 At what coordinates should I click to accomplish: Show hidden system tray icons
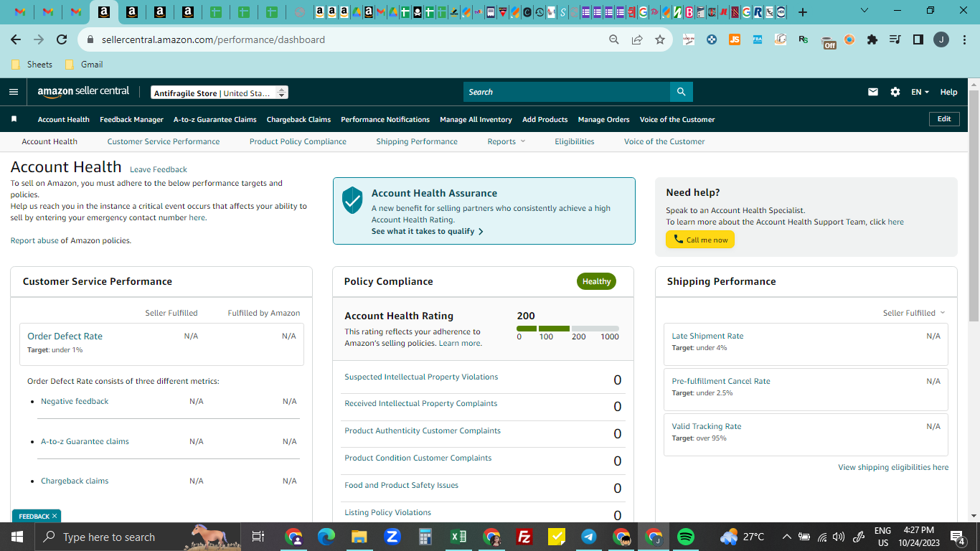click(787, 537)
